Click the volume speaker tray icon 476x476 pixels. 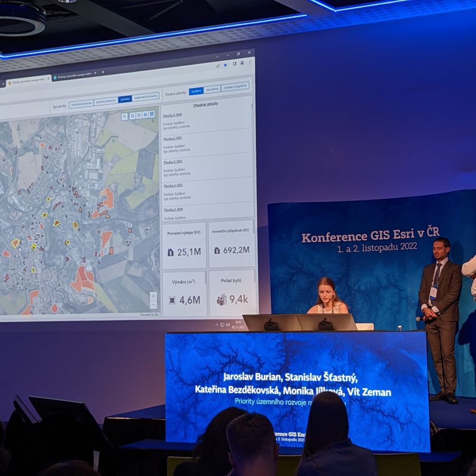[x=227, y=325]
